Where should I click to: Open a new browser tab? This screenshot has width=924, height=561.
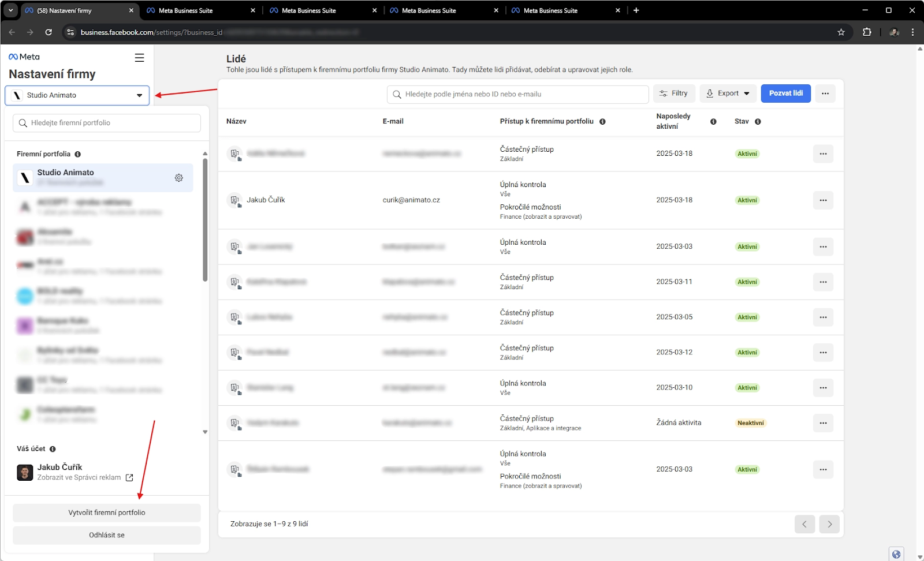click(636, 10)
